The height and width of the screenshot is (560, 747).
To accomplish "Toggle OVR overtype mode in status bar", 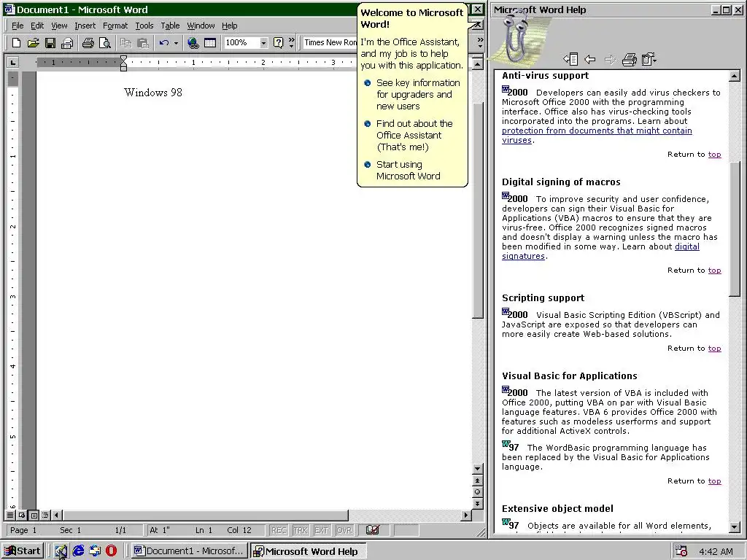I will pos(344,530).
